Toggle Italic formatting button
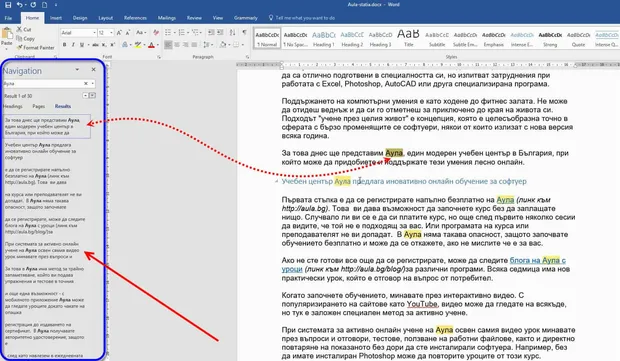This screenshot has height=361, width=620. pos(73,45)
